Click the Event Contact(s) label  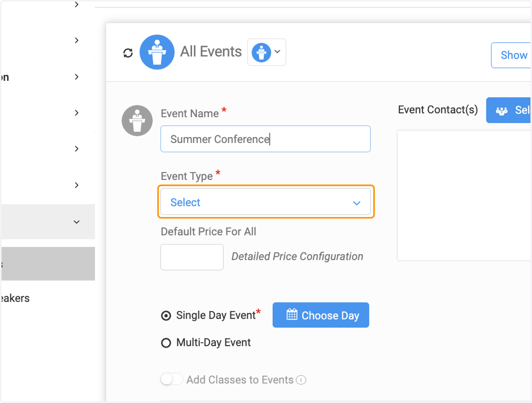click(x=438, y=110)
